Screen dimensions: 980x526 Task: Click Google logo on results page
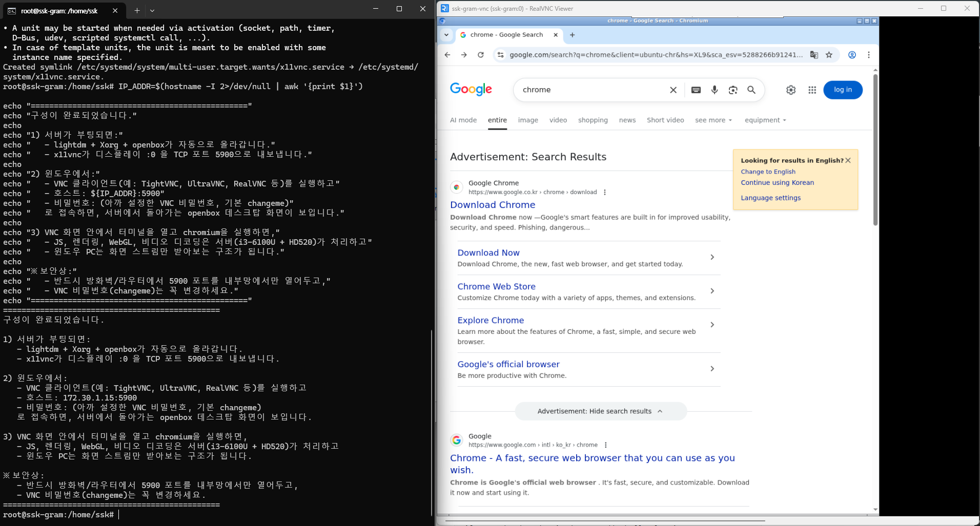click(x=471, y=90)
